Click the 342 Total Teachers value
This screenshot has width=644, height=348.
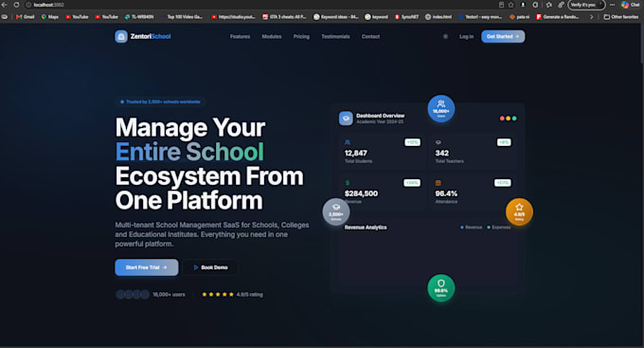[x=442, y=153]
